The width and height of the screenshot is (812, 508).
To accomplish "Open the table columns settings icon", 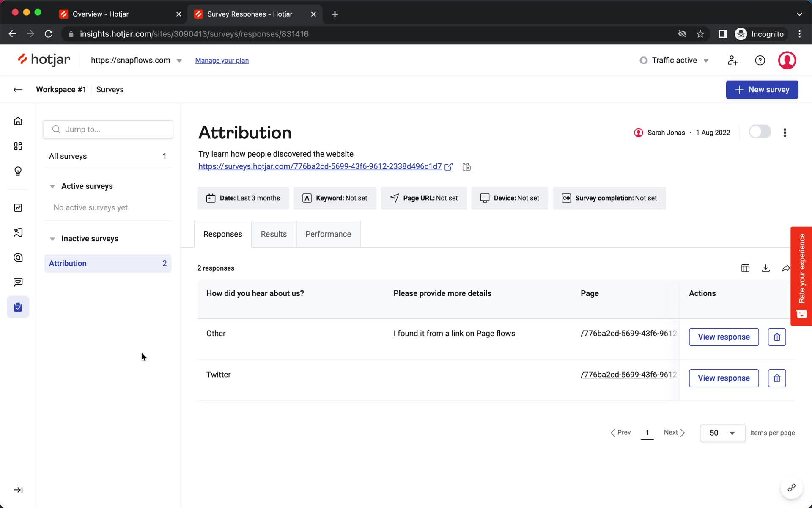I will pyautogui.click(x=746, y=268).
